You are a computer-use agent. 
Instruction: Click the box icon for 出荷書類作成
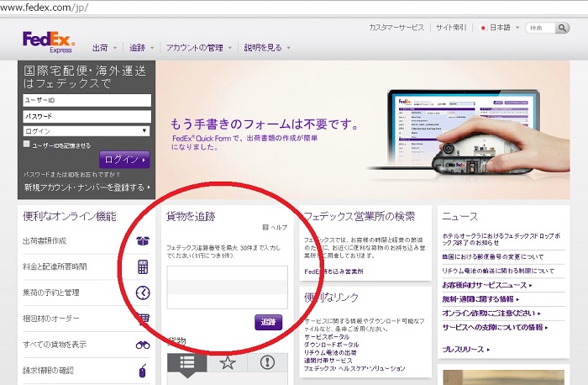pos(143,241)
